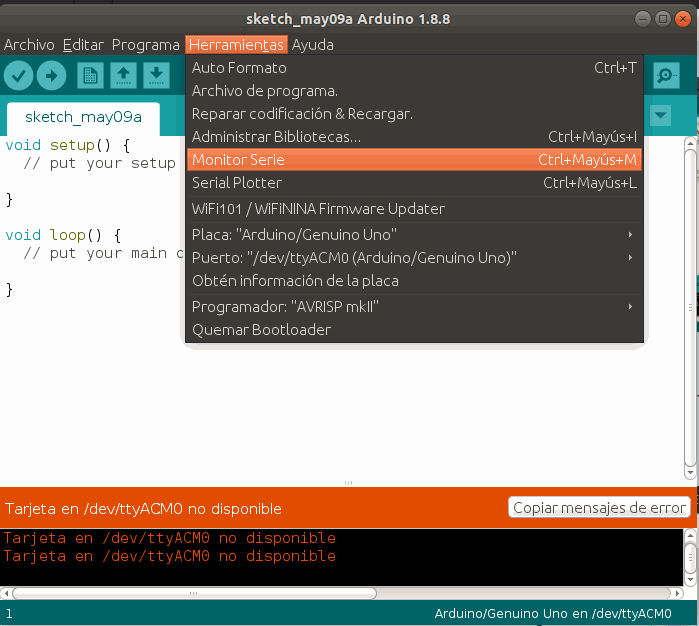Click orange bar message 'Tarjeta en /dev/ttyACM0 no disponible'
699x626 pixels.
click(x=143, y=509)
